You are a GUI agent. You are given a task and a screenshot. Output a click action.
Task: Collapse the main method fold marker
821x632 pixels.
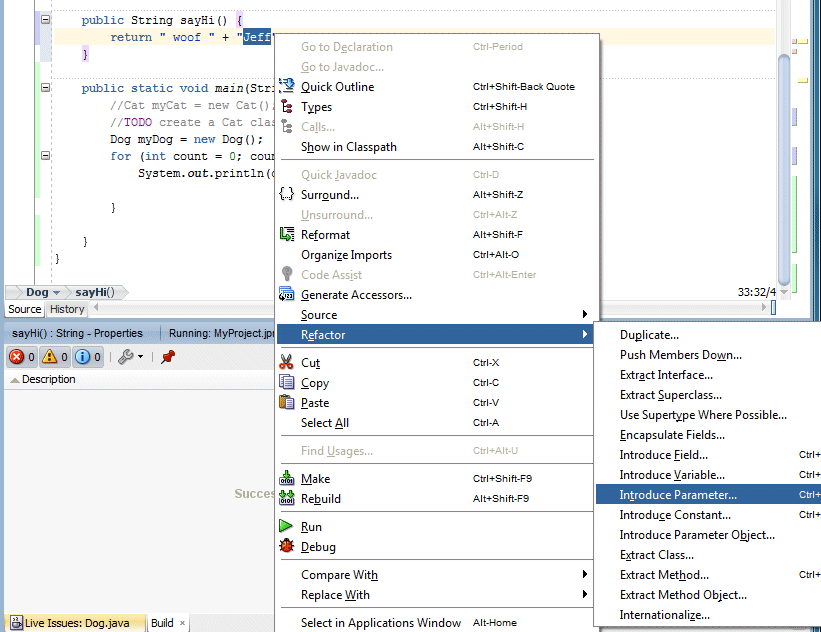pos(46,87)
